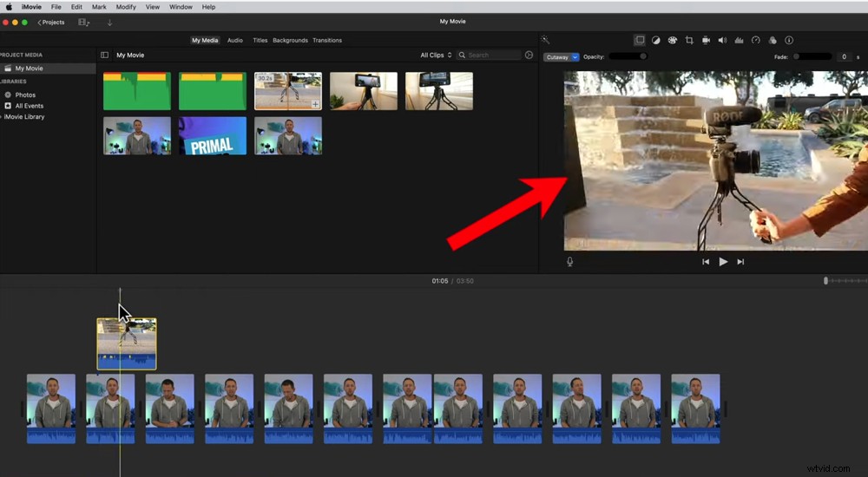
Task: Open the Edit menu
Action: 76,7
